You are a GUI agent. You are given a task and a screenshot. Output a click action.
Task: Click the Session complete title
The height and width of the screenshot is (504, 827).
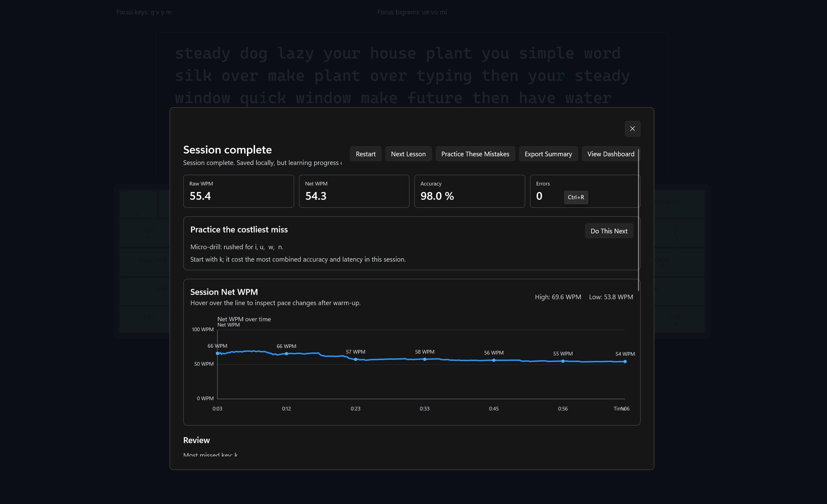227,149
